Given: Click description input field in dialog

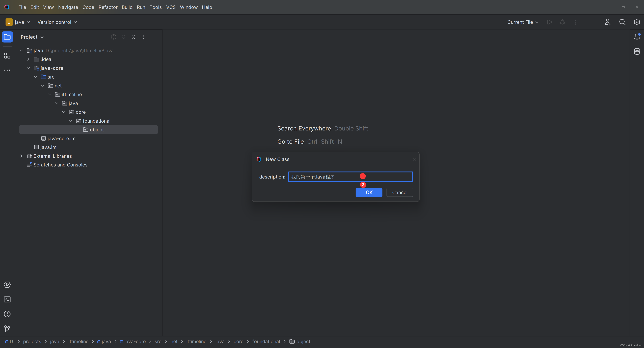Looking at the screenshot, I should pos(351,177).
